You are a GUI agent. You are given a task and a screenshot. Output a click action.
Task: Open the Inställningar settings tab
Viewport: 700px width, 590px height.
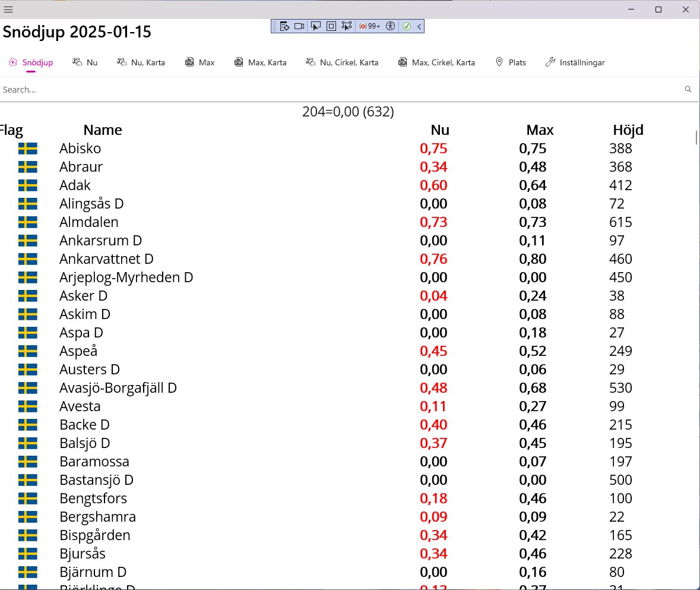click(575, 62)
